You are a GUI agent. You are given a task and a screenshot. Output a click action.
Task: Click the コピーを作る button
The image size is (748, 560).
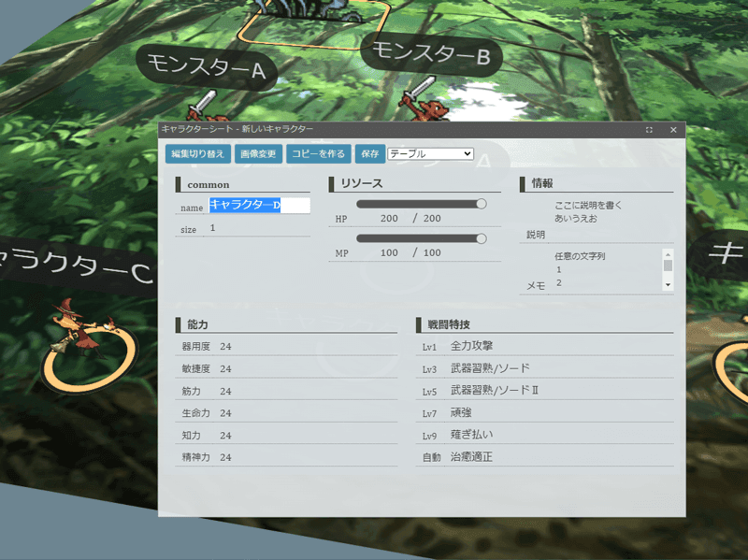click(x=318, y=153)
